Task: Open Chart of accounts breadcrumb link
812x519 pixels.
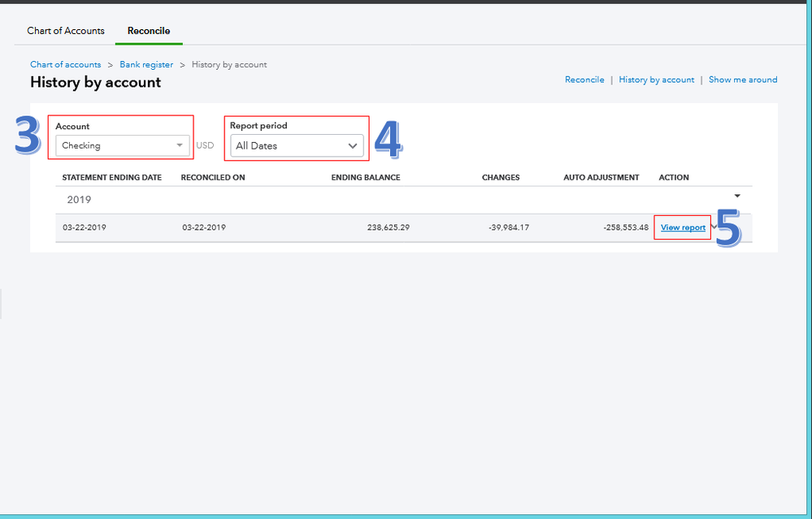Action: (65, 65)
